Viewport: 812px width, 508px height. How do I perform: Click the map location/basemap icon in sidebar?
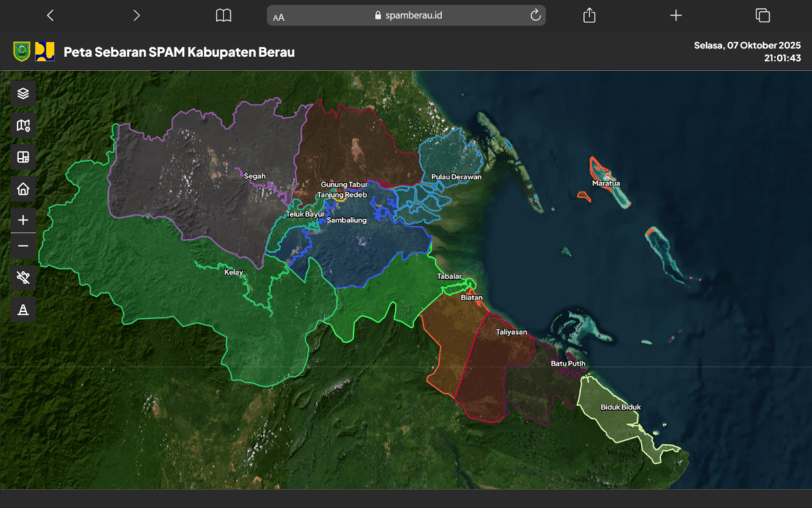point(23,125)
